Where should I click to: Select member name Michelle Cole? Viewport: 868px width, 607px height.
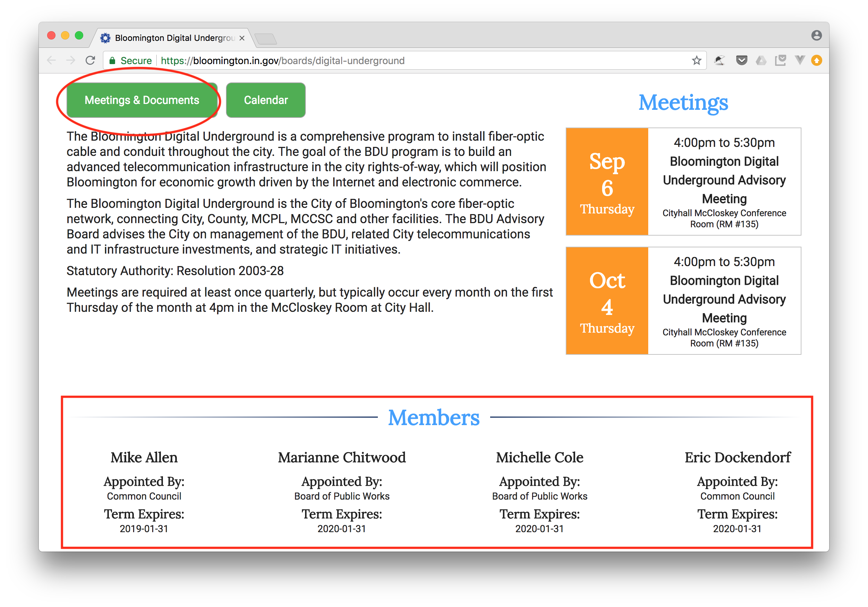click(x=539, y=457)
